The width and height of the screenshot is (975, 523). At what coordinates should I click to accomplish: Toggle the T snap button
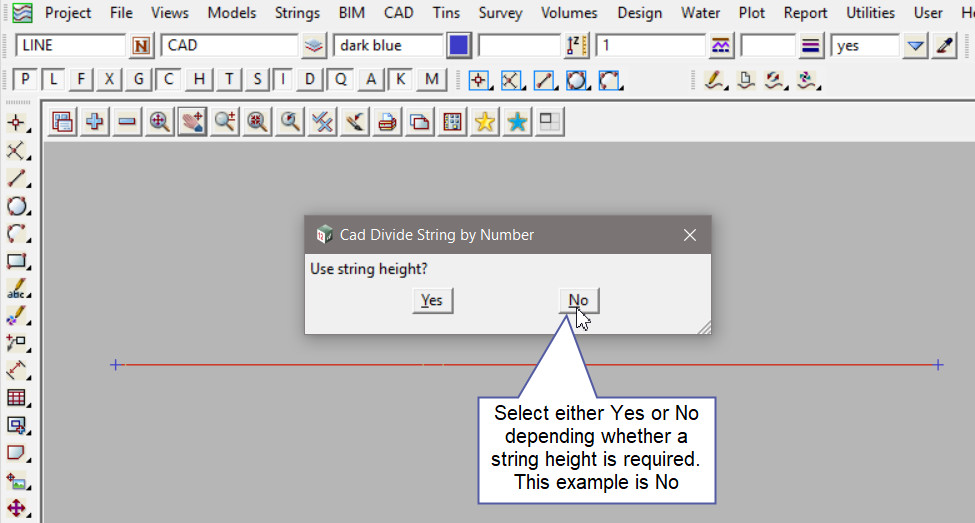click(229, 80)
